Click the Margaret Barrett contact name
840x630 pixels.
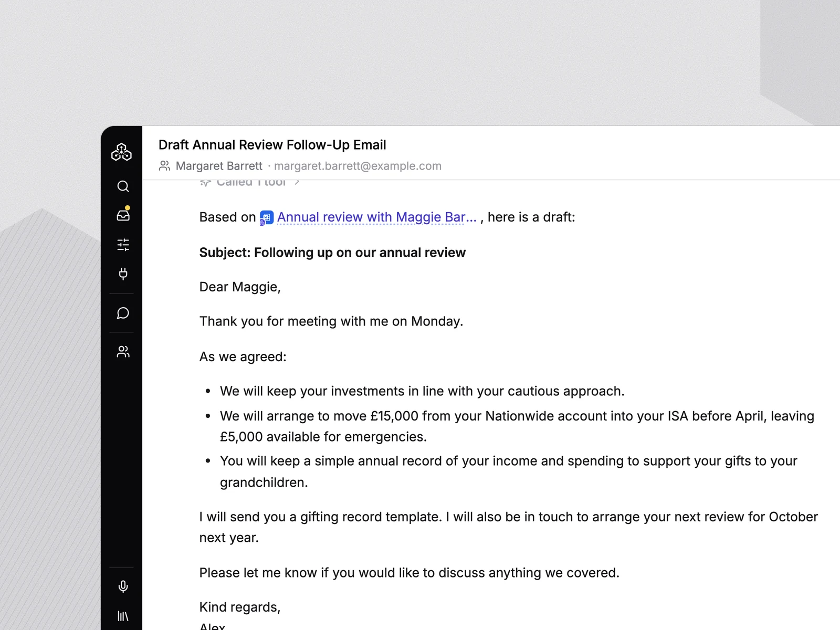tap(219, 166)
